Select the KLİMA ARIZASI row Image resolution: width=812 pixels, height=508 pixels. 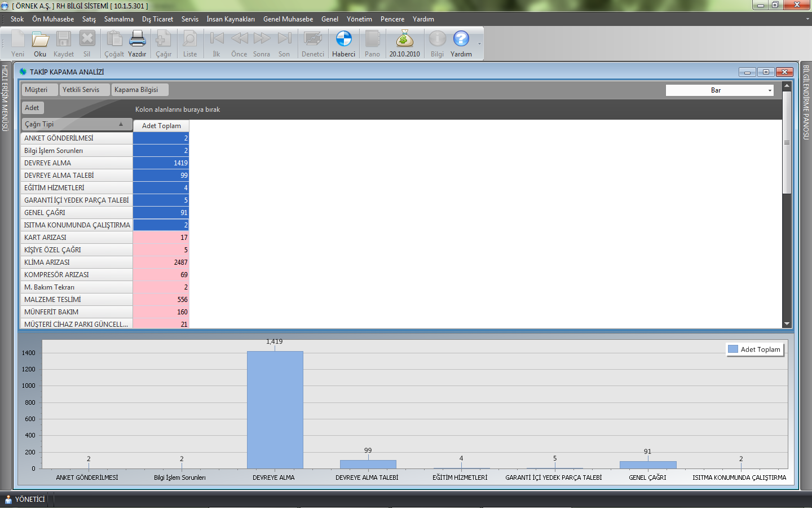[76, 262]
